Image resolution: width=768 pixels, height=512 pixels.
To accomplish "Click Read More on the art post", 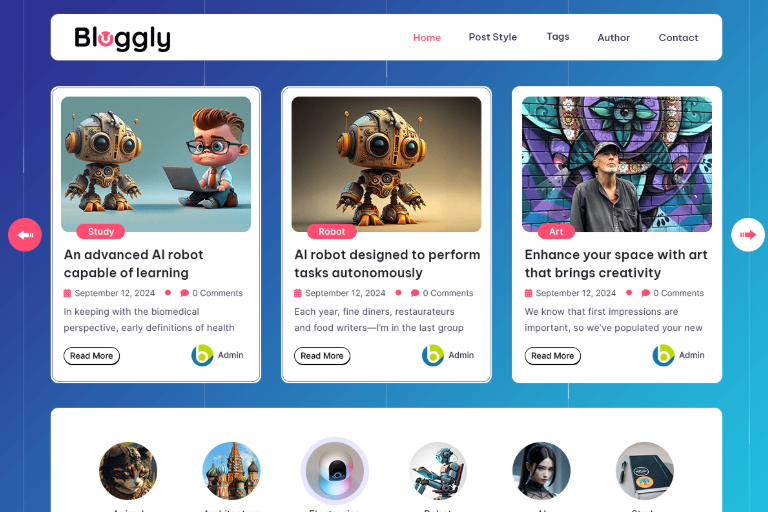I will [x=552, y=356].
